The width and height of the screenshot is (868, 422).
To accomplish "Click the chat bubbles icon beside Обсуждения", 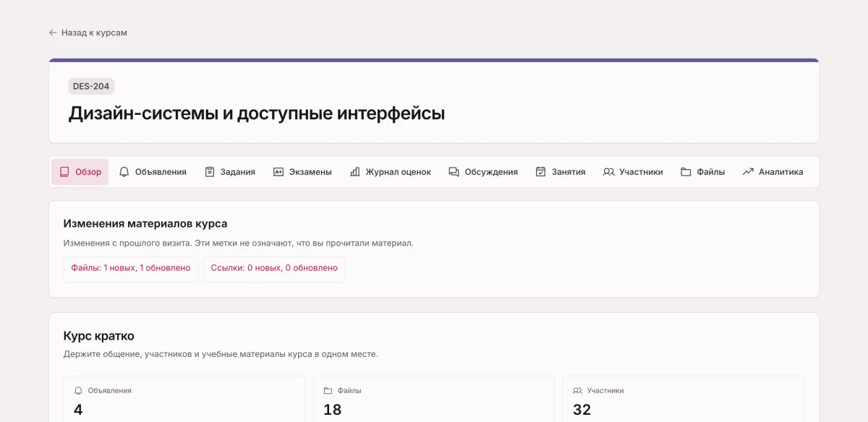I will [x=454, y=172].
